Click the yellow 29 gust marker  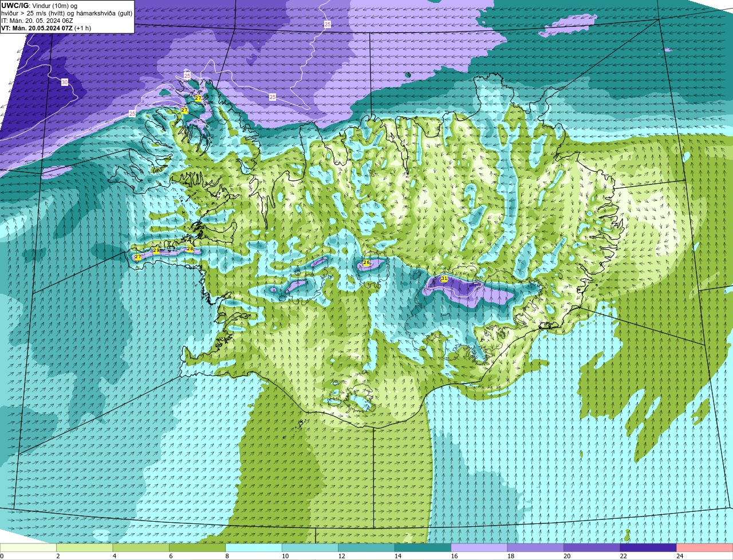(x=156, y=251)
